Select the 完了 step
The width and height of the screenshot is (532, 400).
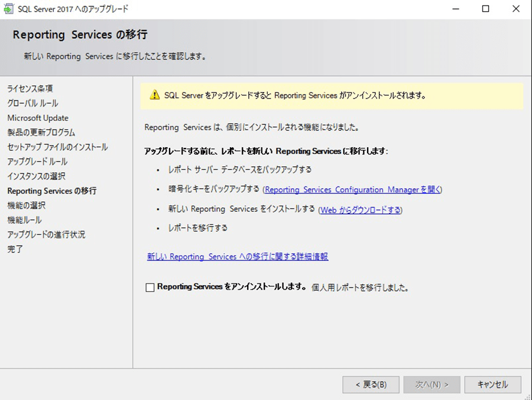click(15, 249)
